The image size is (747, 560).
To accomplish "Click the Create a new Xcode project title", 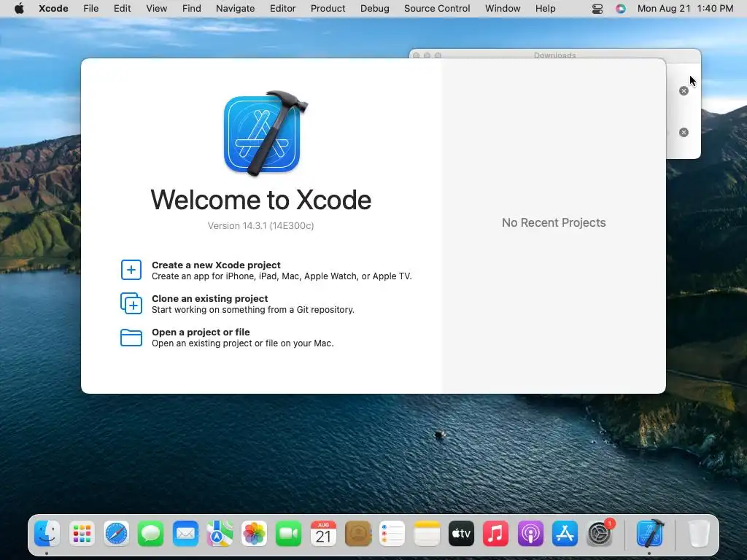I will (x=216, y=265).
